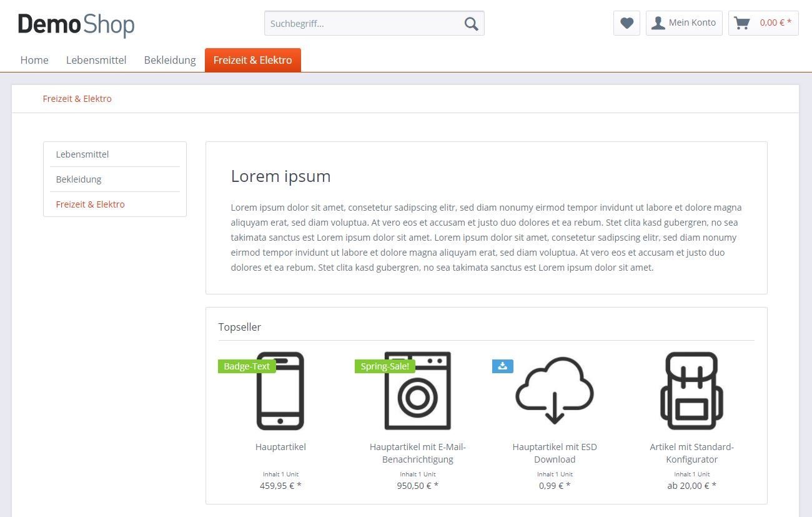Click the Topseller heading
812x517 pixels.
click(240, 327)
